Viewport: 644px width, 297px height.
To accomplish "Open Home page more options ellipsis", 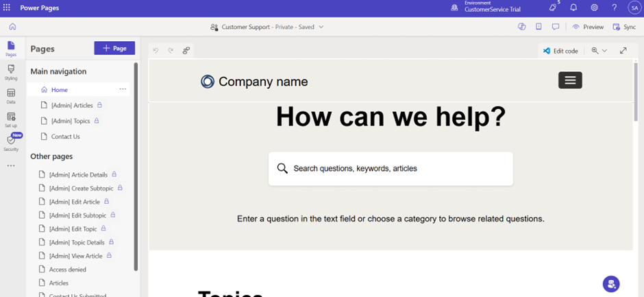I will pos(123,89).
